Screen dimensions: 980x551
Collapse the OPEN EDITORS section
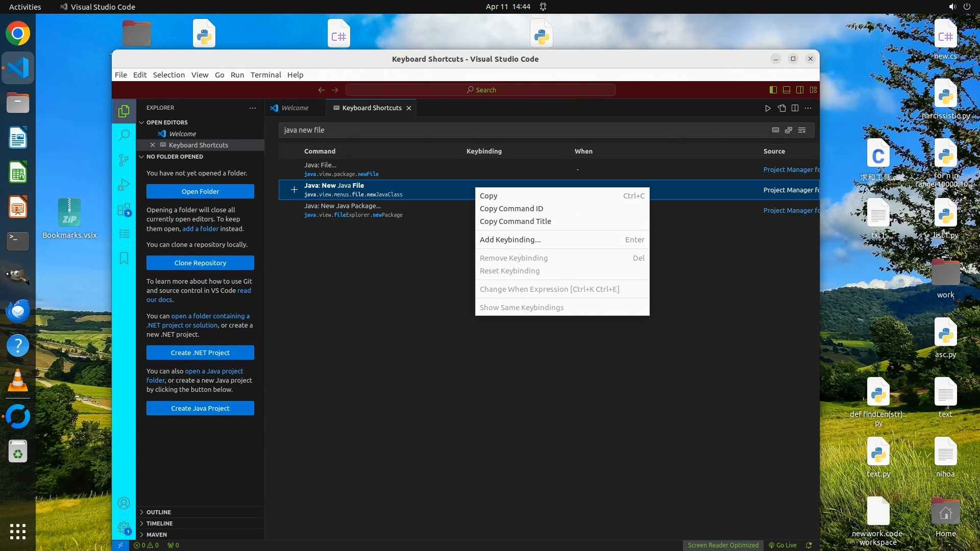(167, 122)
